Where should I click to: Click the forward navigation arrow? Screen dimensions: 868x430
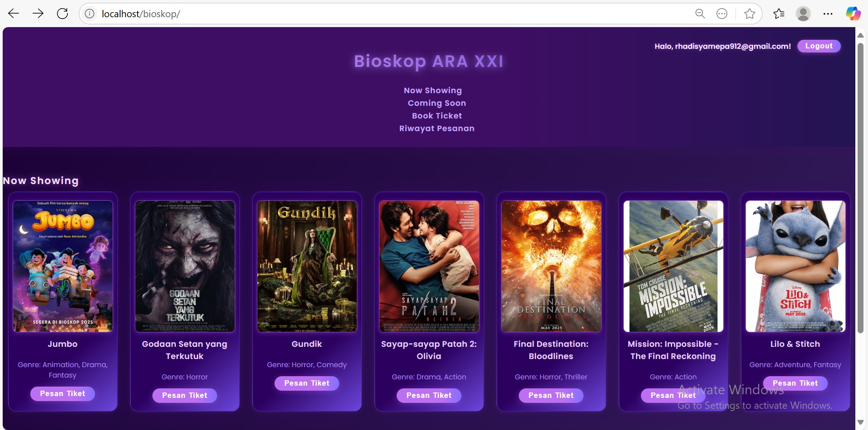click(38, 14)
